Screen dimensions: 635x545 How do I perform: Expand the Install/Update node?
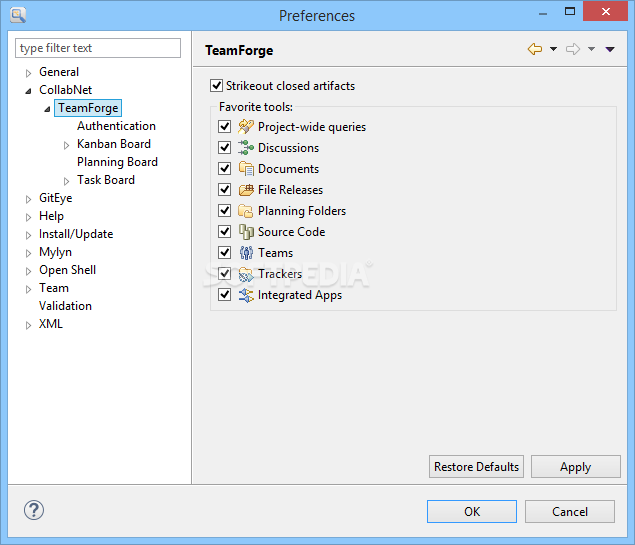(x=28, y=235)
